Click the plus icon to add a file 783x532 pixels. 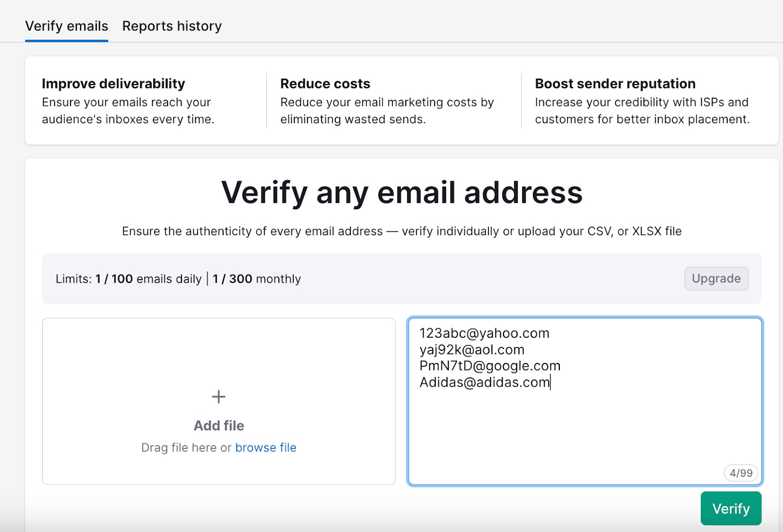[218, 397]
